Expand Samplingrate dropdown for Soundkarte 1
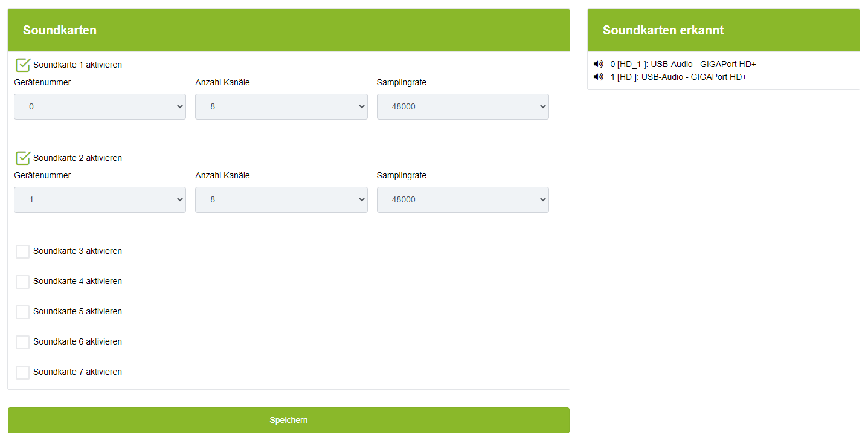 coord(463,106)
